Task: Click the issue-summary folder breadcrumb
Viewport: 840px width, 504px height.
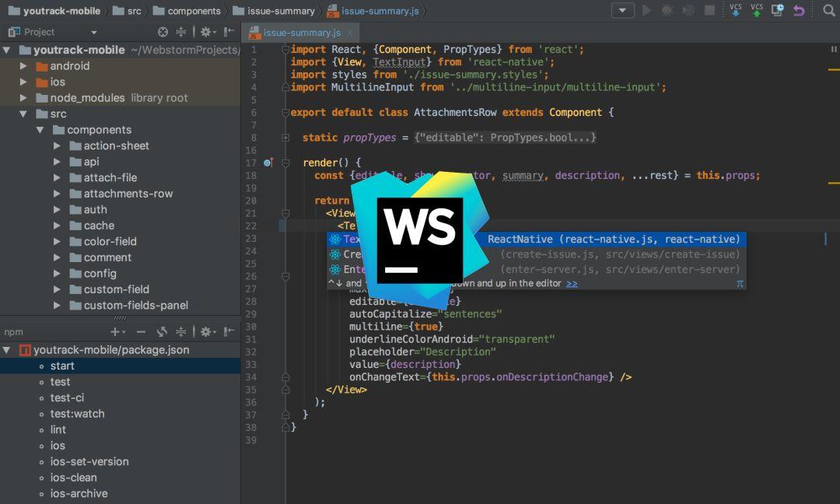Action: [x=274, y=11]
